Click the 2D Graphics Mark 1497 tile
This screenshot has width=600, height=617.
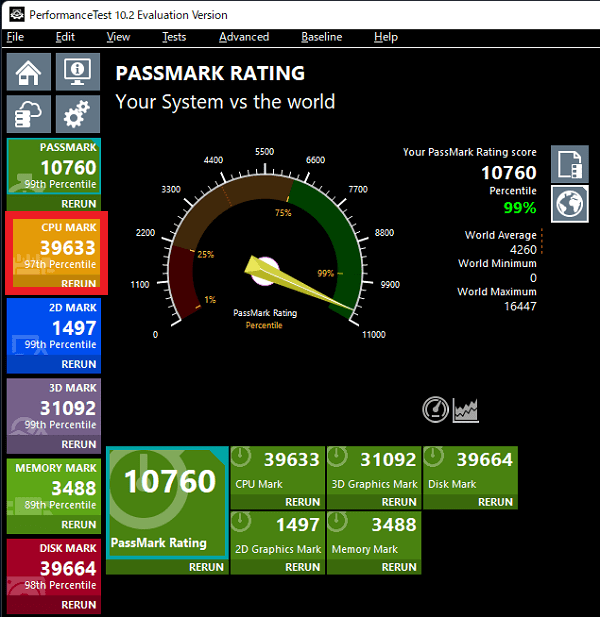point(278,535)
